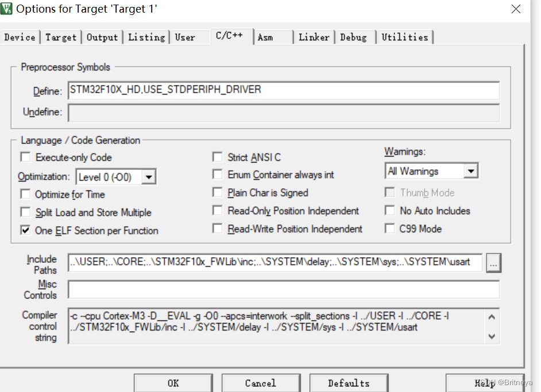Click the Define preprocessor symbols field

284,91
